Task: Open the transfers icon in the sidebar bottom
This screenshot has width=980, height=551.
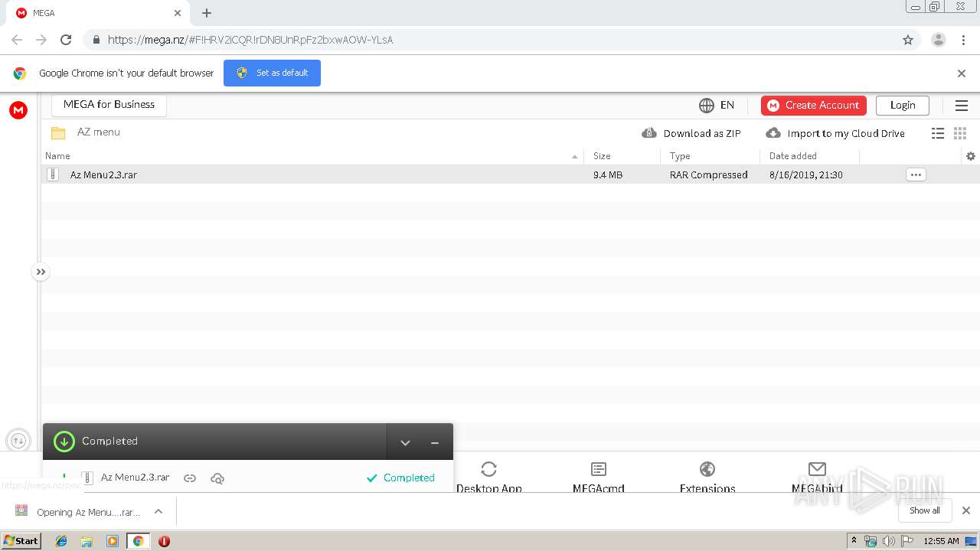Action: (x=18, y=441)
